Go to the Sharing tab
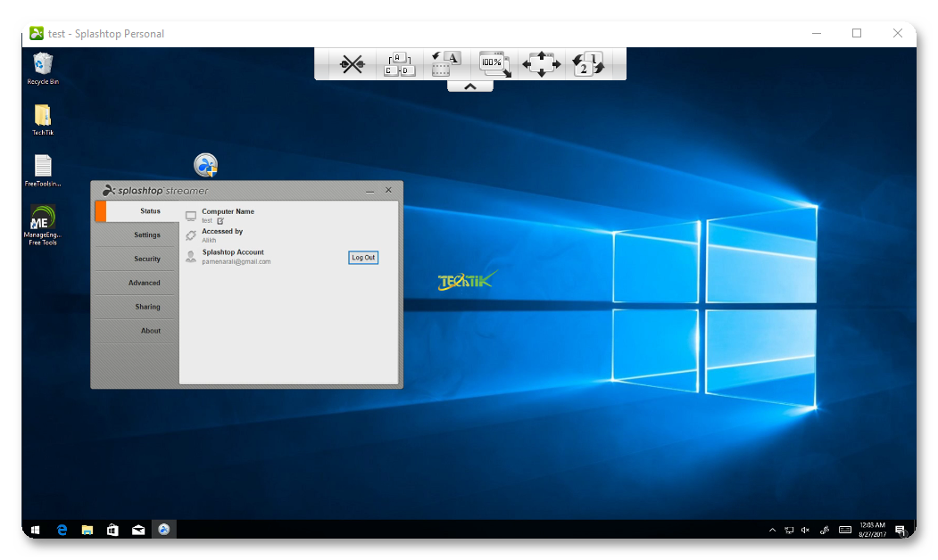 (147, 308)
